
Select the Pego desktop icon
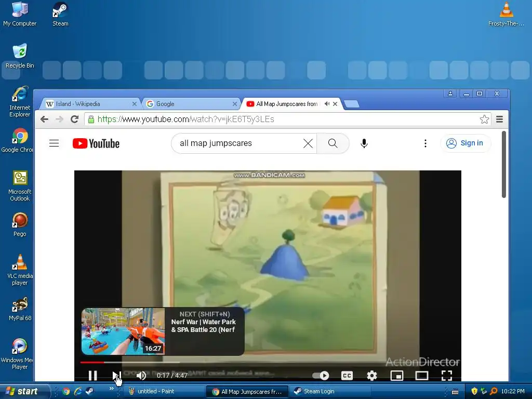(20, 224)
